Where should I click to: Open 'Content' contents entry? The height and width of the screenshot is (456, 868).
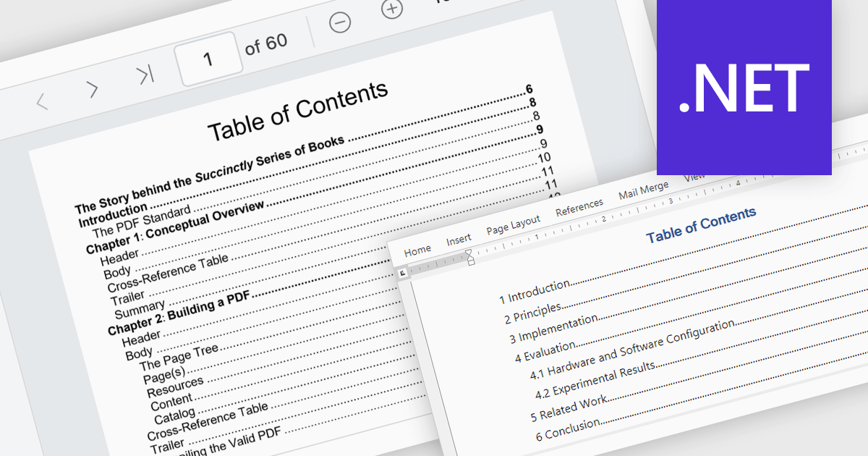pos(171,401)
